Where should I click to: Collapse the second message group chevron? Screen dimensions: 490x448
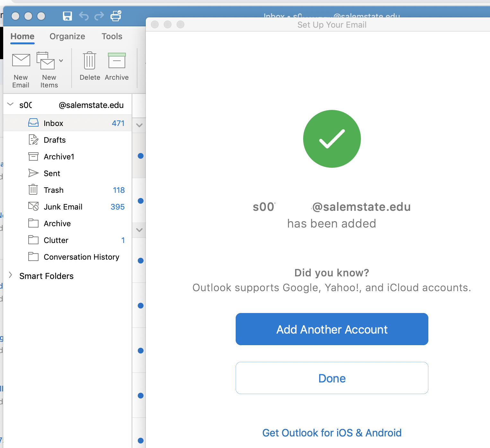tap(139, 230)
